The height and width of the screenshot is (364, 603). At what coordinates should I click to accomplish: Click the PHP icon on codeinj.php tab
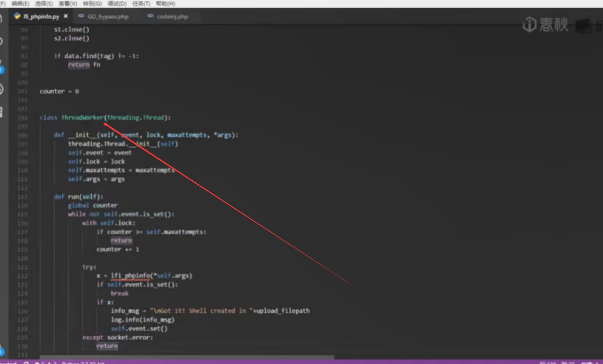(150, 16)
